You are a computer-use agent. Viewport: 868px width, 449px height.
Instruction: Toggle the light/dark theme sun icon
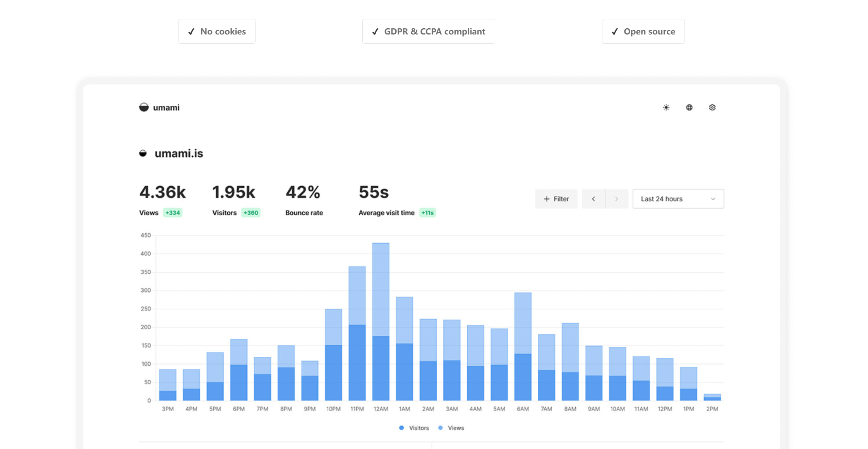(x=666, y=107)
